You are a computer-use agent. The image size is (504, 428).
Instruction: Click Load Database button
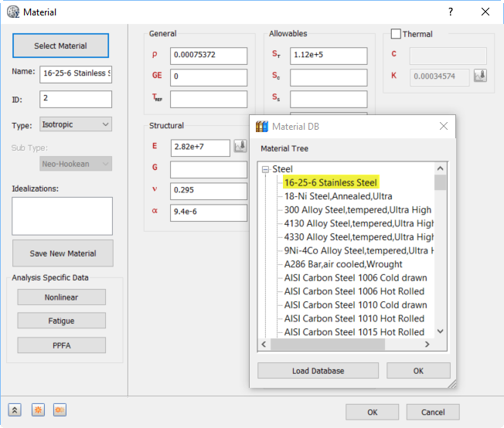[318, 371]
